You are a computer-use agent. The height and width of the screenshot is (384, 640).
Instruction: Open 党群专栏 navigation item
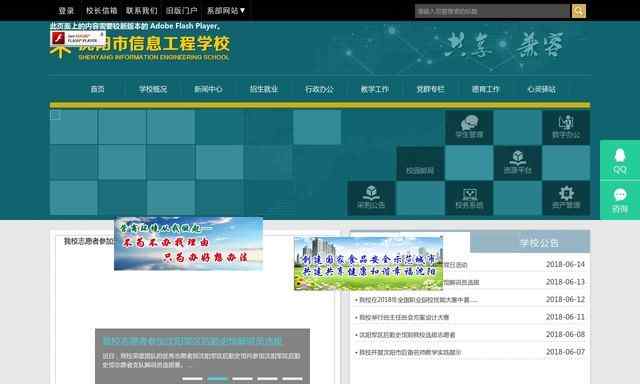(x=430, y=89)
